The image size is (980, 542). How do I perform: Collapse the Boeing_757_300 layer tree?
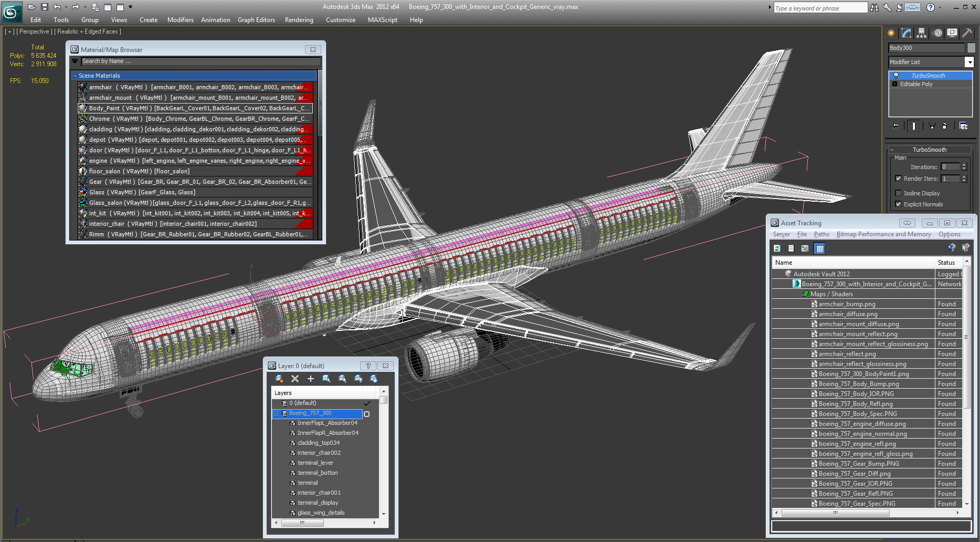276,413
